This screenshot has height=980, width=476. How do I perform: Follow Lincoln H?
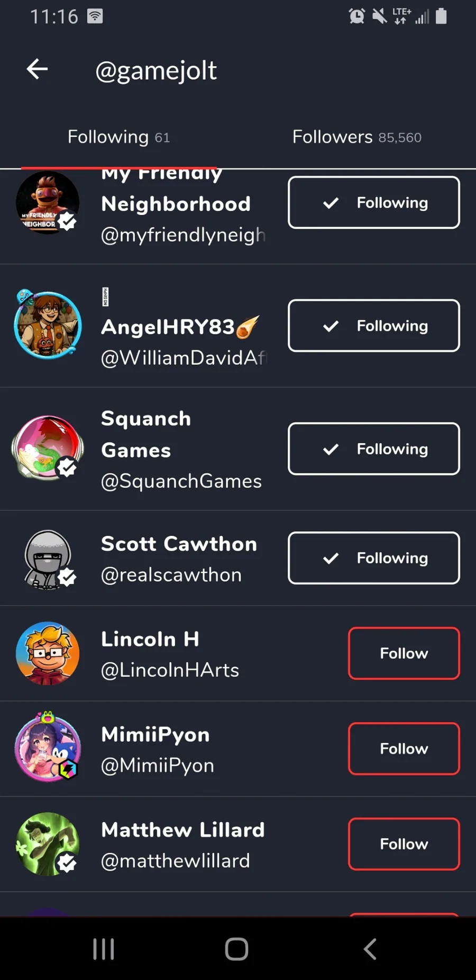404,653
